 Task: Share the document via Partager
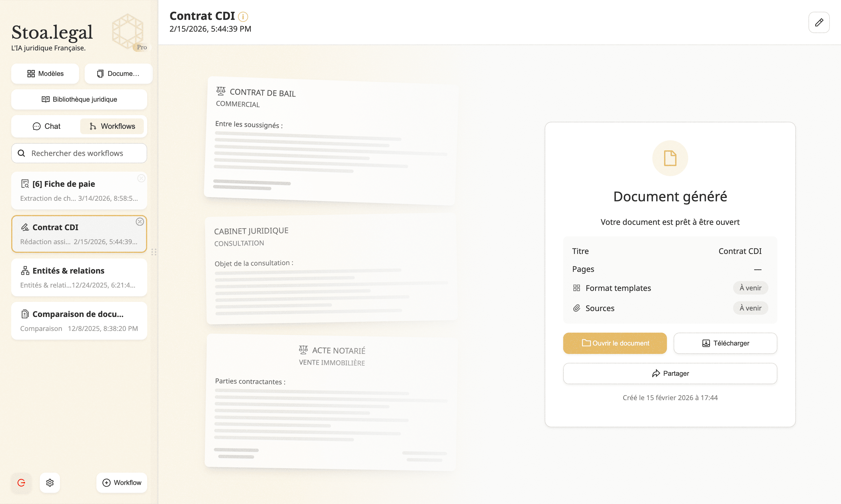pos(670,373)
